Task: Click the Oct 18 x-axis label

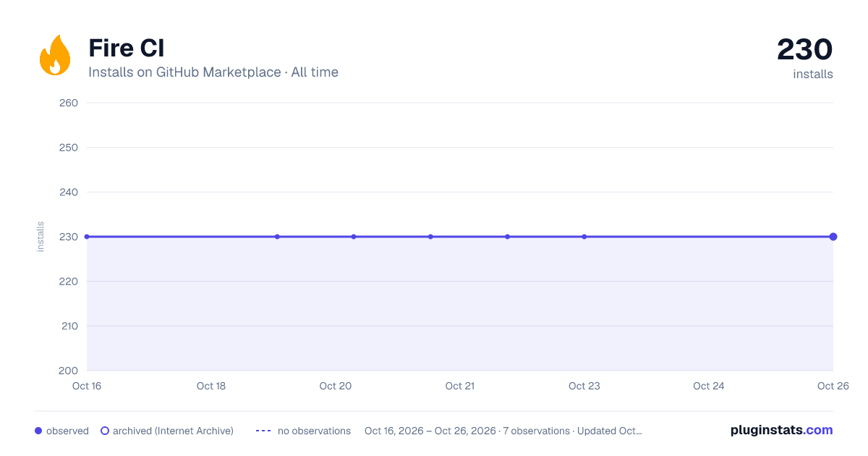Action: pyautogui.click(x=211, y=386)
